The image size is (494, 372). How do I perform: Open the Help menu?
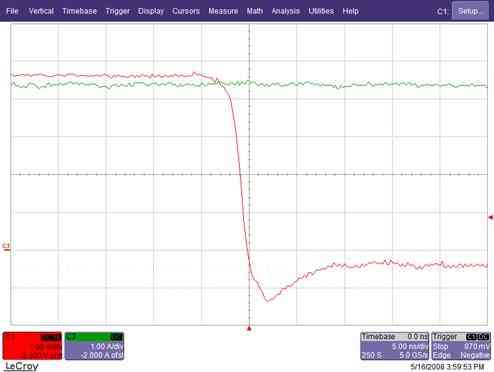[350, 11]
